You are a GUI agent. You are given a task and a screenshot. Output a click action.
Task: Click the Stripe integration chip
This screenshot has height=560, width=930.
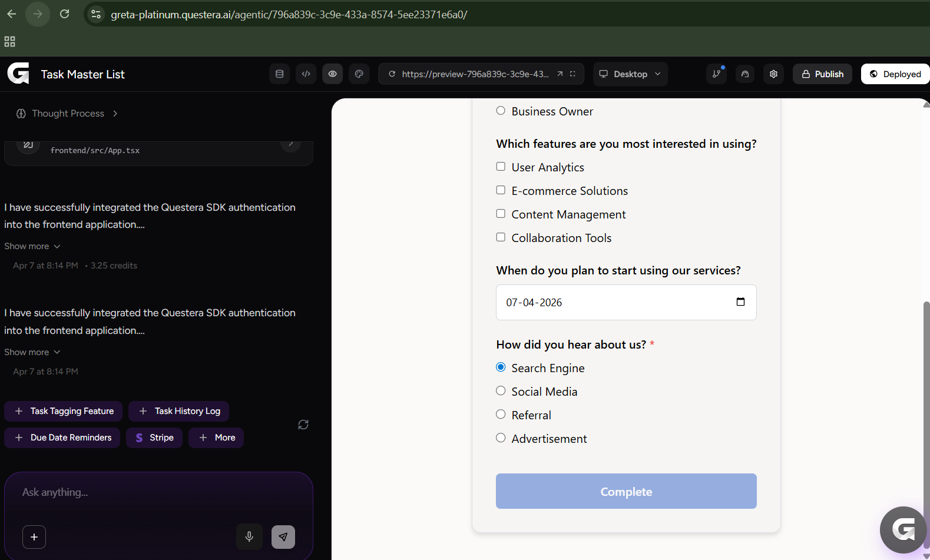pyautogui.click(x=154, y=438)
